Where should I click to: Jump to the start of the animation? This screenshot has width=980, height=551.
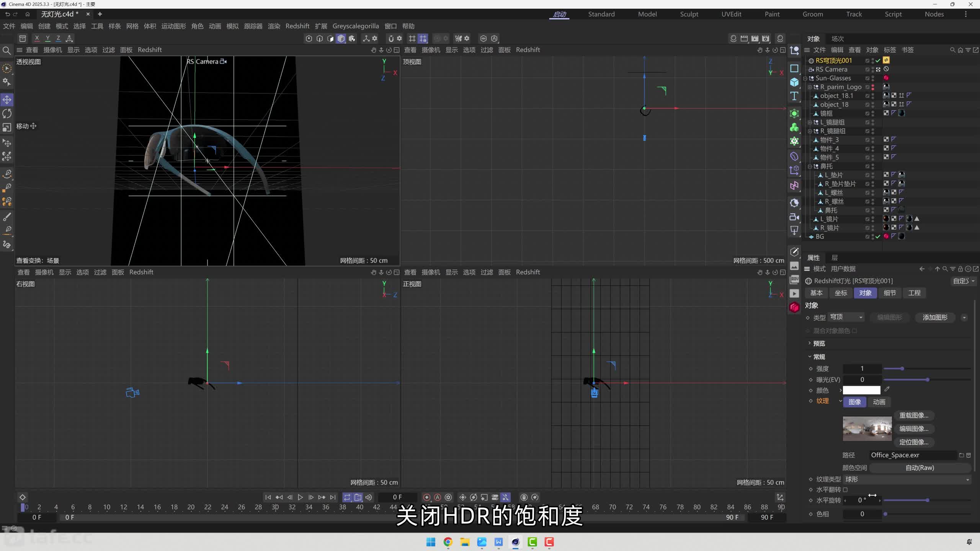click(x=268, y=497)
